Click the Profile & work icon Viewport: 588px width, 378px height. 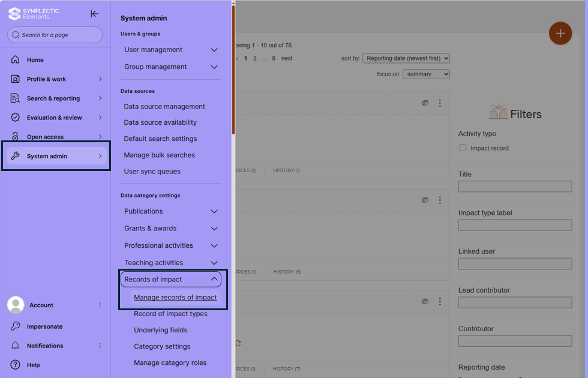[x=15, y=79]
